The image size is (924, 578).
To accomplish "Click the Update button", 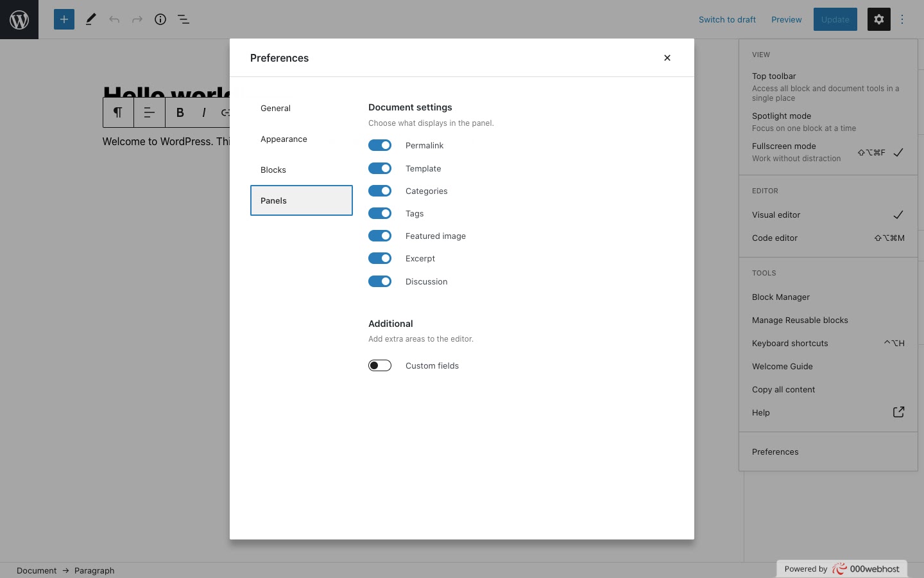I will point(835,19).
